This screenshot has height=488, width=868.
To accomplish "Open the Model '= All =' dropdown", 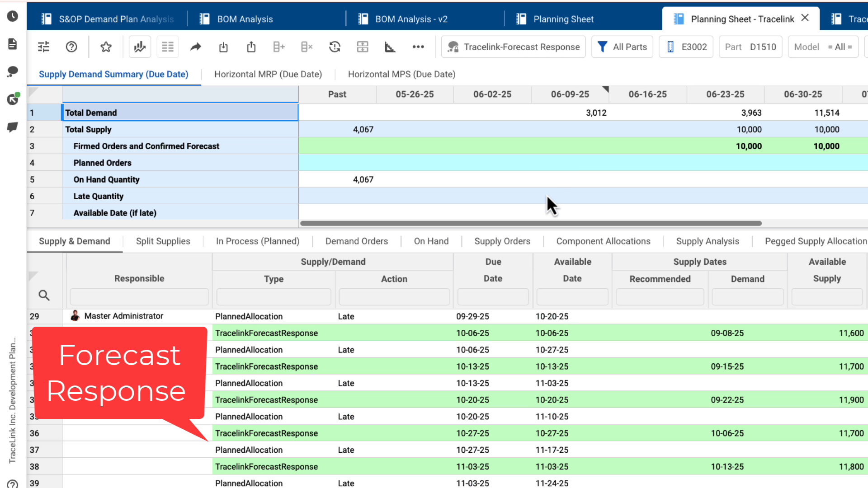I will point(823,47).
